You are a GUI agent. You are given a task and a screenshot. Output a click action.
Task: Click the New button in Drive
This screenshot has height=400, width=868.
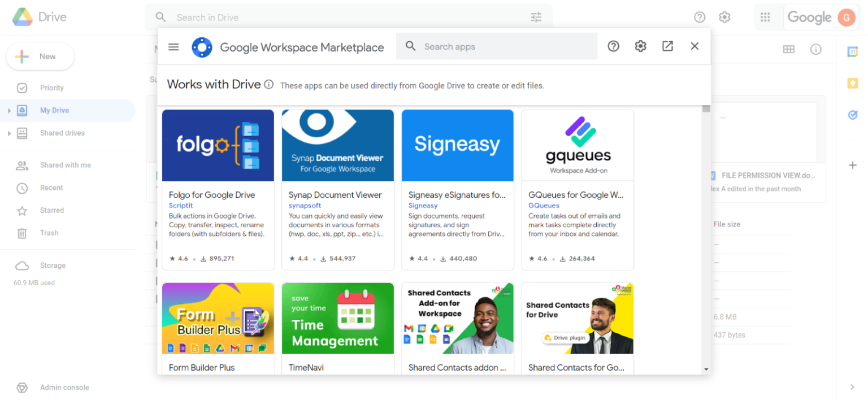tap(40, 56)
